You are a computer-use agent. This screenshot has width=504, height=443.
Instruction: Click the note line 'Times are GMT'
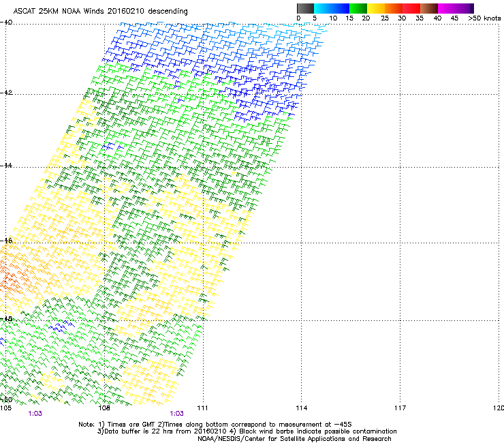[215, 425]
